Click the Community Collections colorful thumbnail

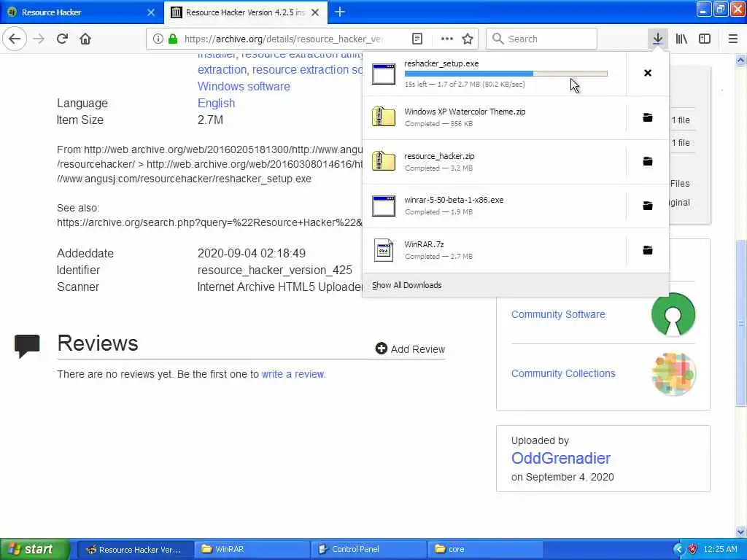pyautogui.click(x=673, y=374)
